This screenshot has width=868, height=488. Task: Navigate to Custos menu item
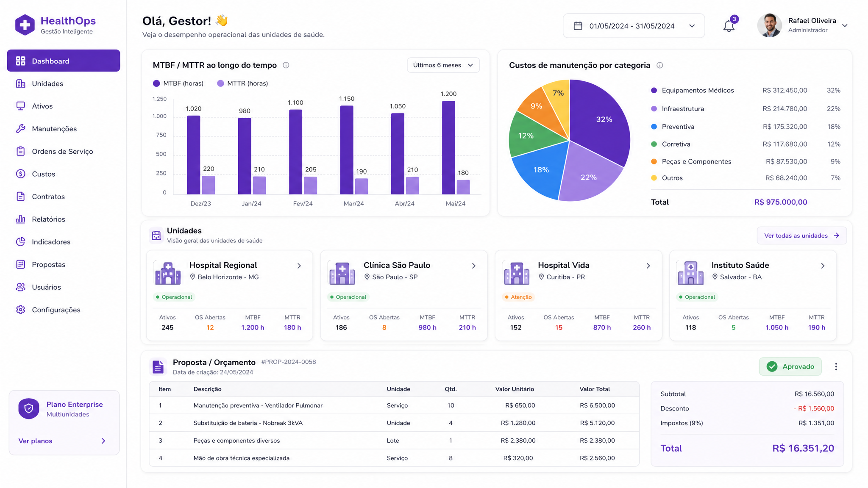click(x=64, y=174)
